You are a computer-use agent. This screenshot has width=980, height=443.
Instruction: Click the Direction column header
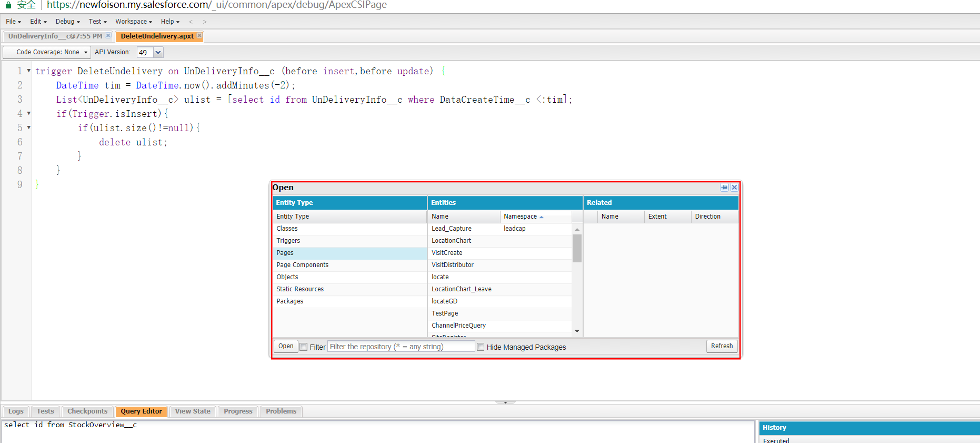(x=715, y=216)
